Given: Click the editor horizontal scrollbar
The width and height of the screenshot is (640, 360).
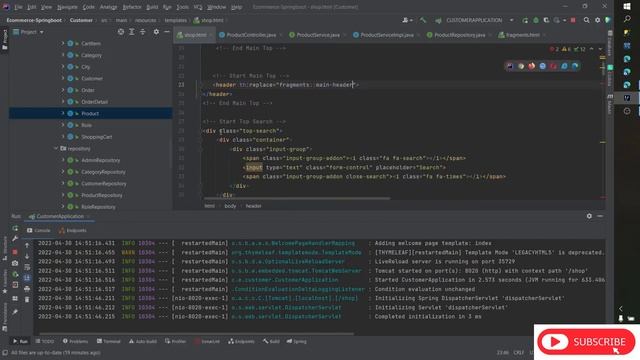Looking at the screenshot, I should (x=297, y=199).
